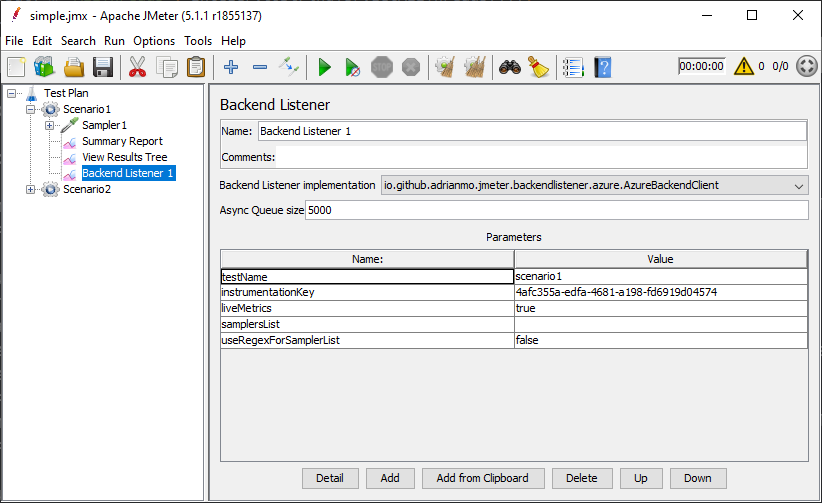Click the Name field with Backend Listener 1
This screenshot has height=503, width=822.
[x=532, y=131]
